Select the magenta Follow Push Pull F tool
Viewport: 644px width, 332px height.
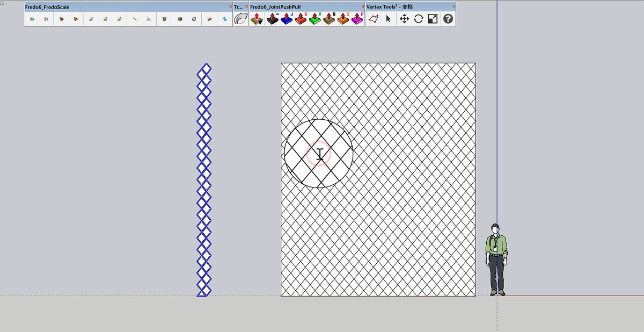click(x=357, y=19)
